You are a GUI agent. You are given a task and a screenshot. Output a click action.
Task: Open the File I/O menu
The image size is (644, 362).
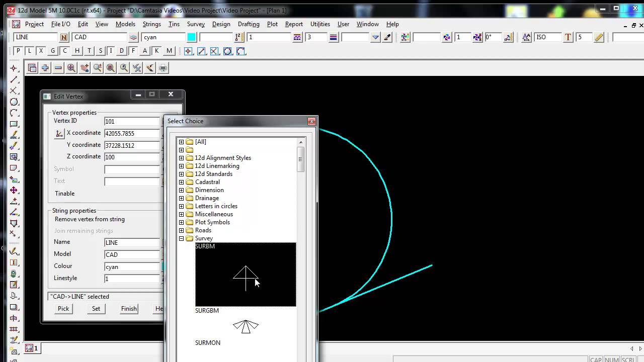coord(61,24)
